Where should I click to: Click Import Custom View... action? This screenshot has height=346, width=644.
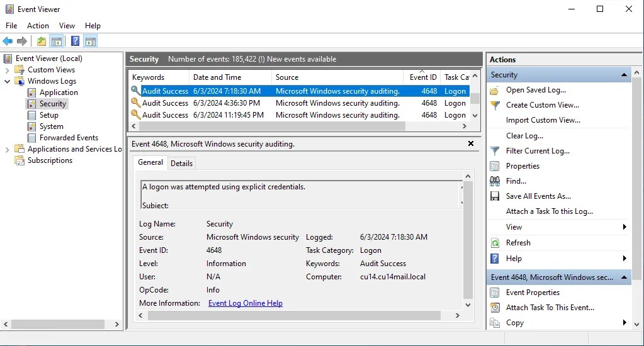tap(543, 120)
